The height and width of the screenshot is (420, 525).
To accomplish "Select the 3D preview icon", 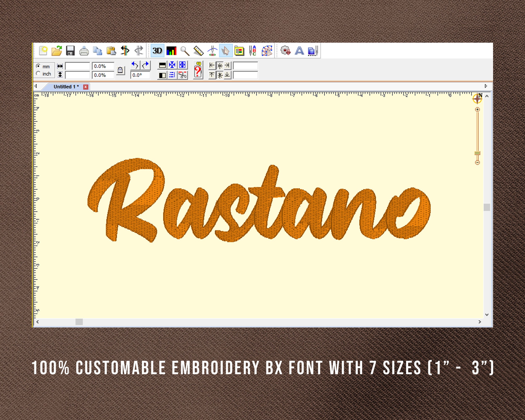I will (157, 51).
